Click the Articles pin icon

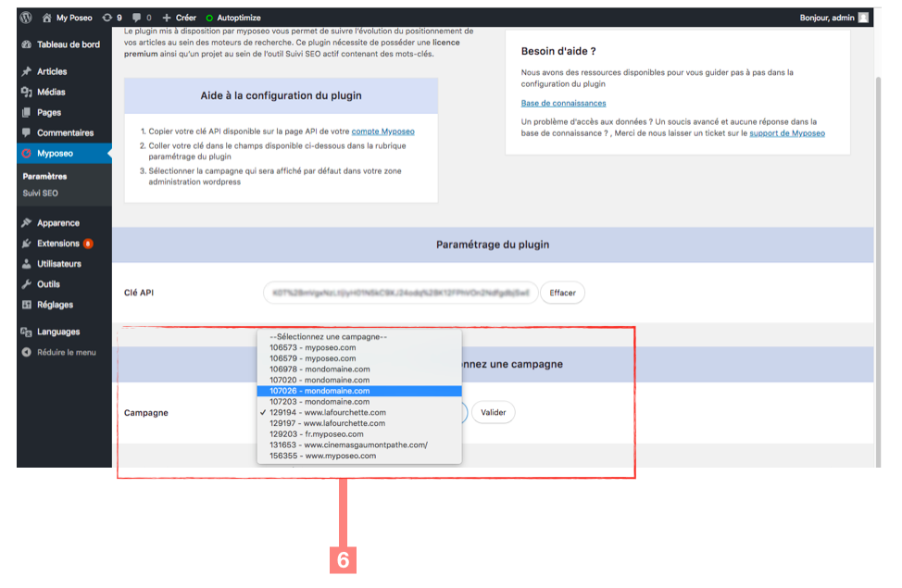point(27,71)
